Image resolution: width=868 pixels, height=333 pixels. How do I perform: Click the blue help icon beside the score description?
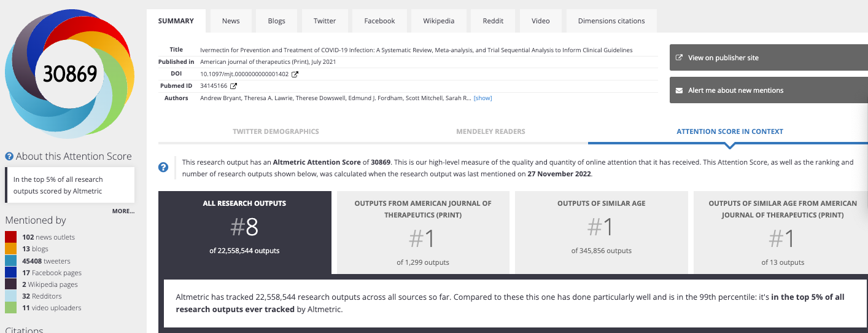click(163, 167)
